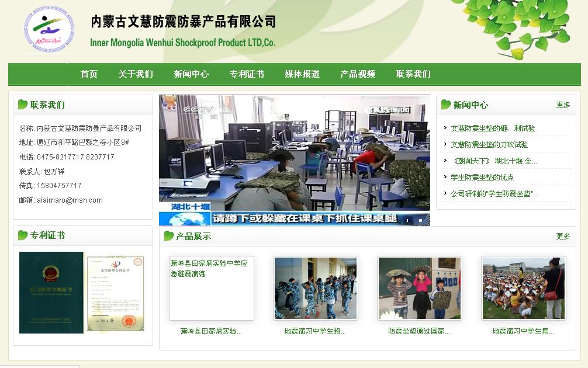Open product photo of students in camouflage running
The width and height of the screenshot is (588, 368).
[316, 289]
